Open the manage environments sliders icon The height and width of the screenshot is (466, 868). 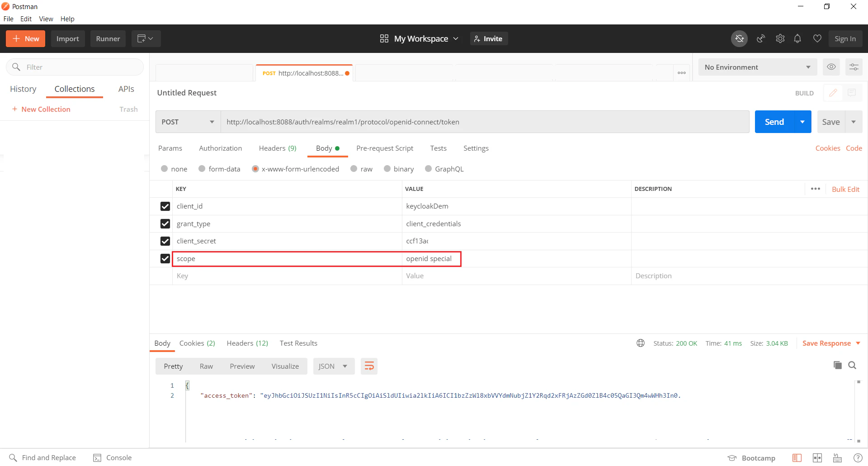[854, 67]
